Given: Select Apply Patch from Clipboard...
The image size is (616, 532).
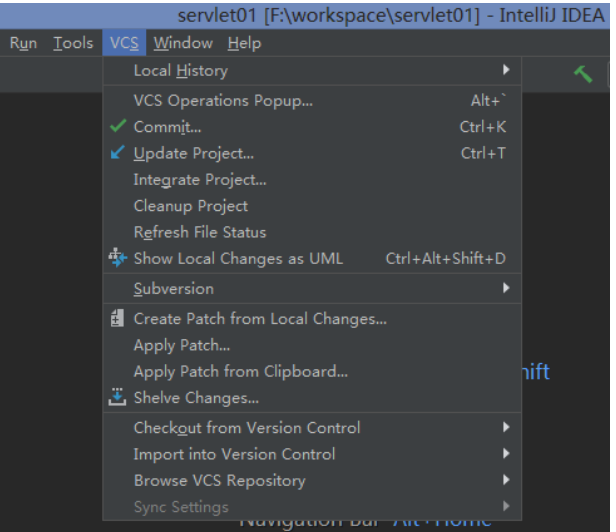Looking at the screenshot, I should 312,371.
